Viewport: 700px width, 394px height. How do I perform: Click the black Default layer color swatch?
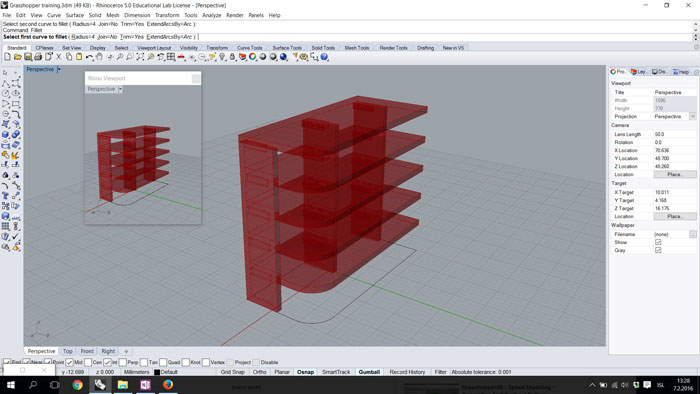point(157,372)
